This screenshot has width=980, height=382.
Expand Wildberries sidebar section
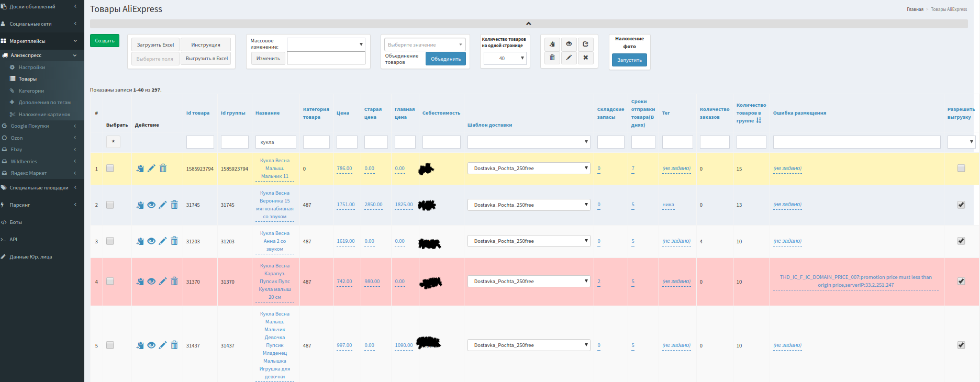[x=42, y=161]
